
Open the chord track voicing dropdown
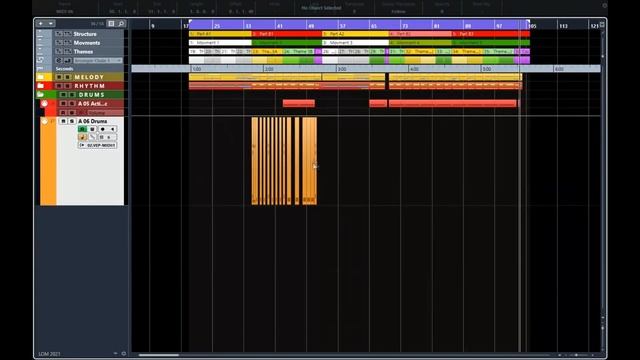(x=98, y=60)
